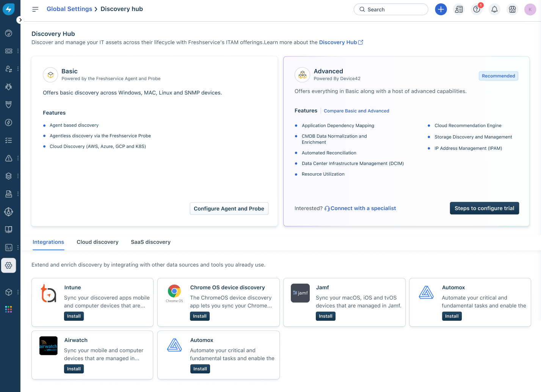This screenshot has width=541, height=392.
Task: Click the Intune logo thumbnail
Action: 49,293
